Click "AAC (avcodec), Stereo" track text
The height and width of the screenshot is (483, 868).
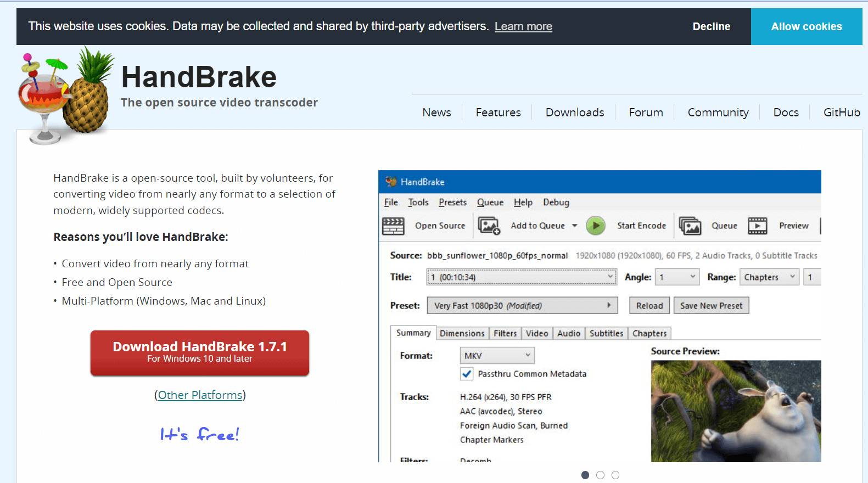click(501, 411)
